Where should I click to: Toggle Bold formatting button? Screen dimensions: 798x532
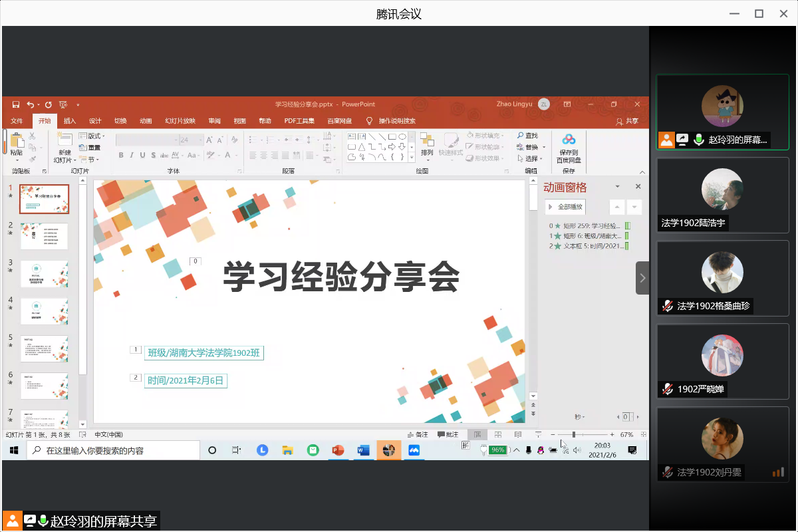click(121, 155)
